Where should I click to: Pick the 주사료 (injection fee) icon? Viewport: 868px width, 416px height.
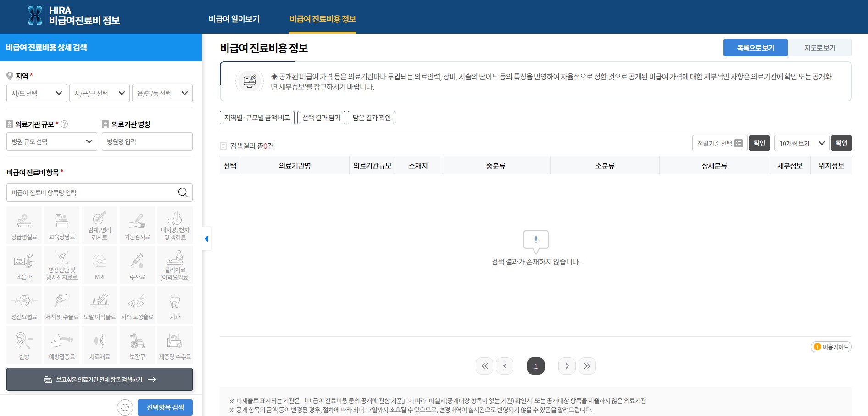coord(137,264)
